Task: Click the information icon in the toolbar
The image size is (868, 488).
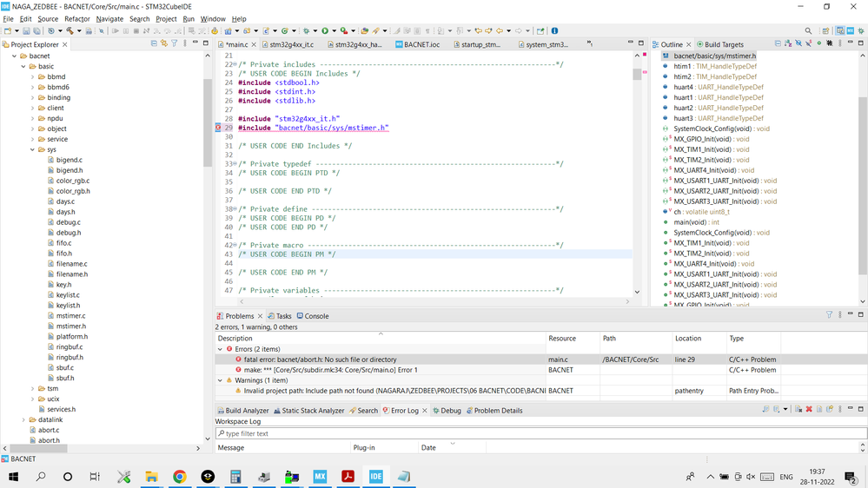Action: (x=554, y=31)
